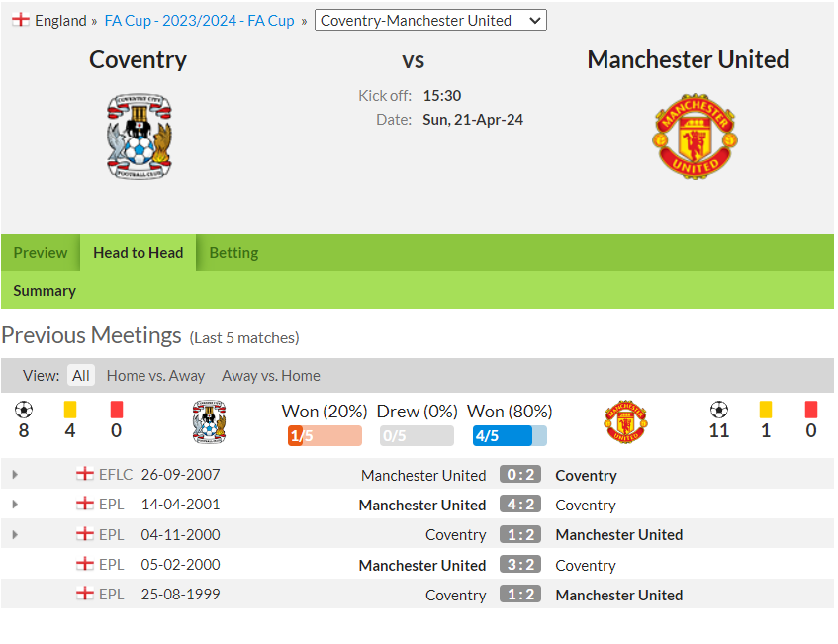The width and height of the screenshot is (838, 644).
Task: Switch view to Away vs. Home
Action: pyautogui.click(x=271, y=376)
